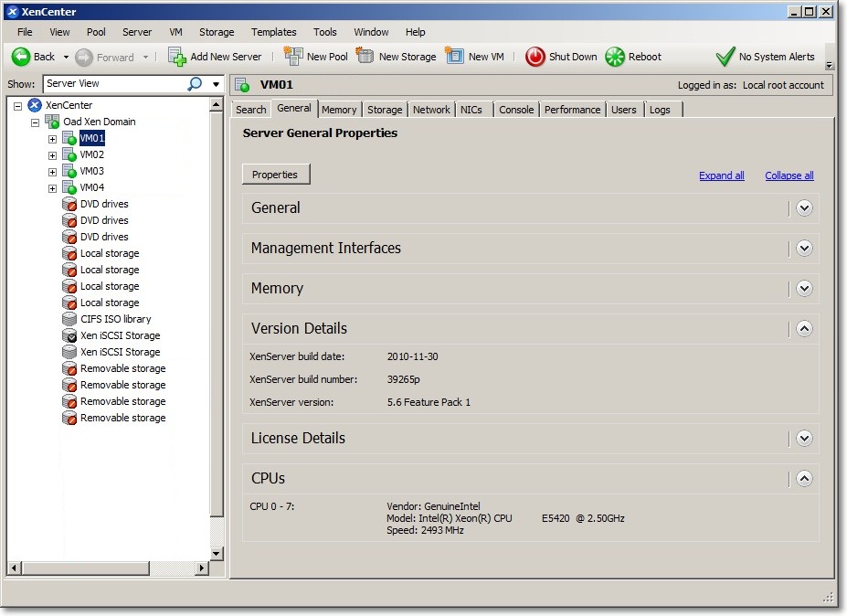Open the Pool menu
Viewport: 847px width, 616px height.
tap(96, 32)
